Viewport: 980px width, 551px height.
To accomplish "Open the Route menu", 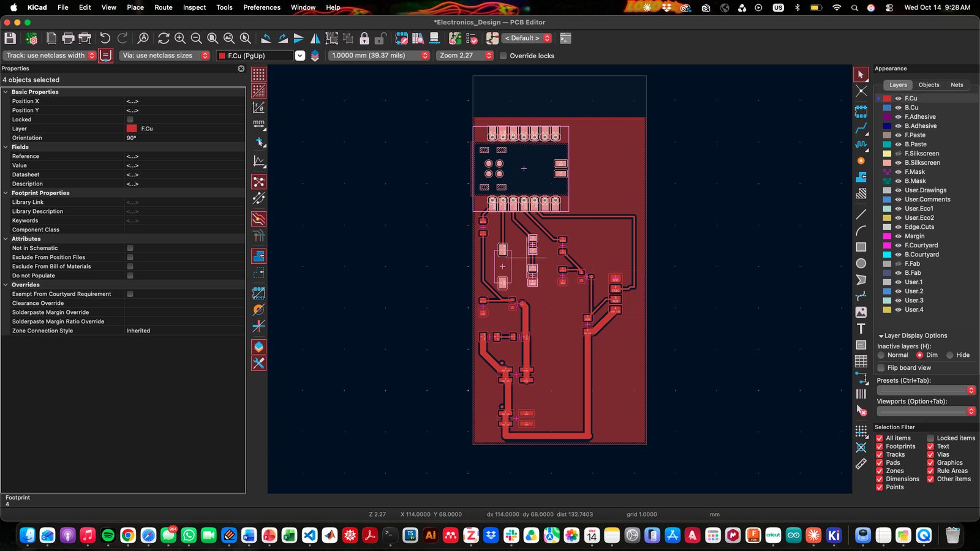I will [163, 7].
